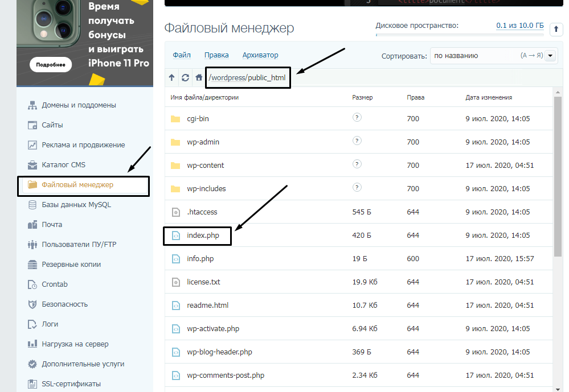Open the disk usage 0.1 из 10.0 ГБ link
The height and width of the screenshot is (392, 569).
(x=519, y=26)
